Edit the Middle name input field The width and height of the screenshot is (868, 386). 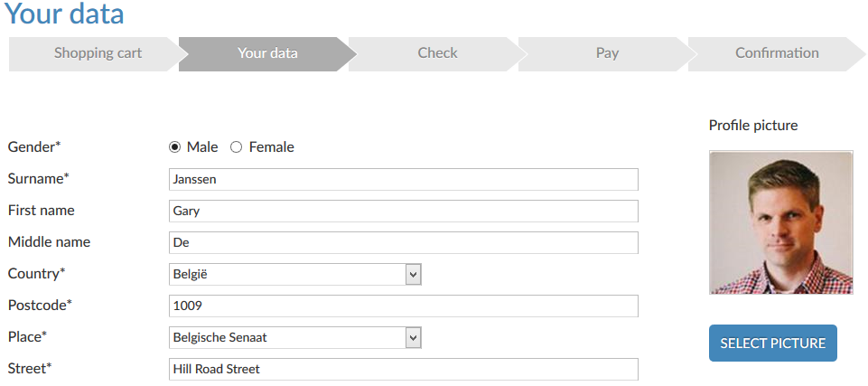tap(403, 242)
